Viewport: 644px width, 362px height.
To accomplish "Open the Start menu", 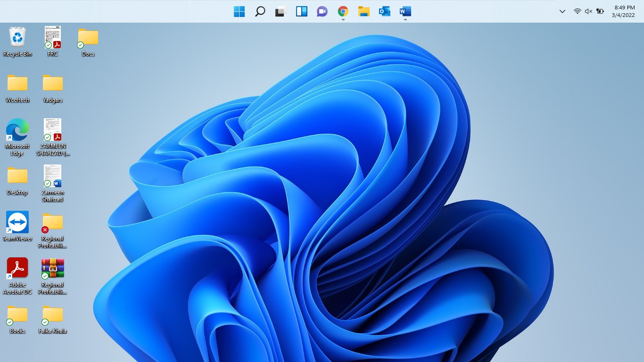I will [x=239, y=11].
